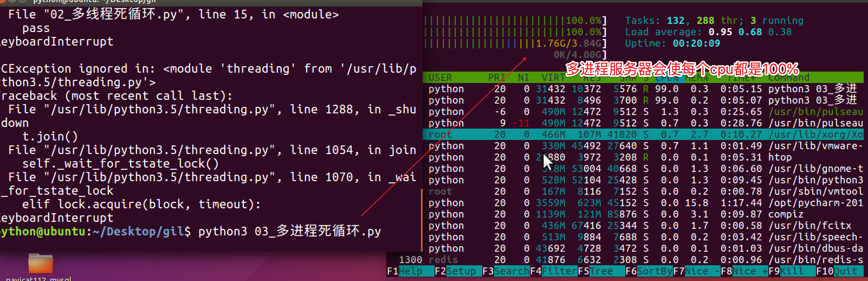Click the second CPU 100.0% meter bar
The height and width of the screenshot is (281, 868).
coord(515,32)
